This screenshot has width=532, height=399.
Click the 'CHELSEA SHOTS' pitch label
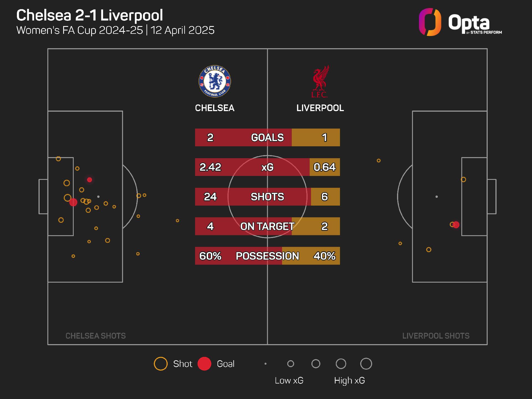[96, 336]
